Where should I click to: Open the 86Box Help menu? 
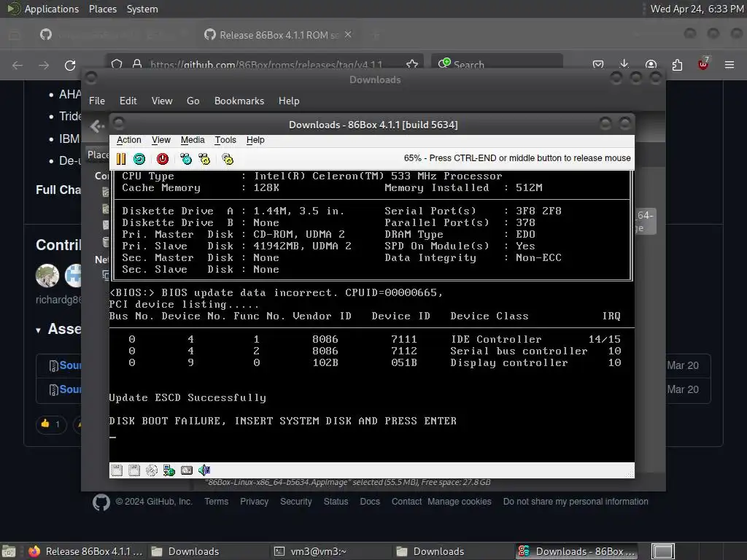tap(255, 140)
